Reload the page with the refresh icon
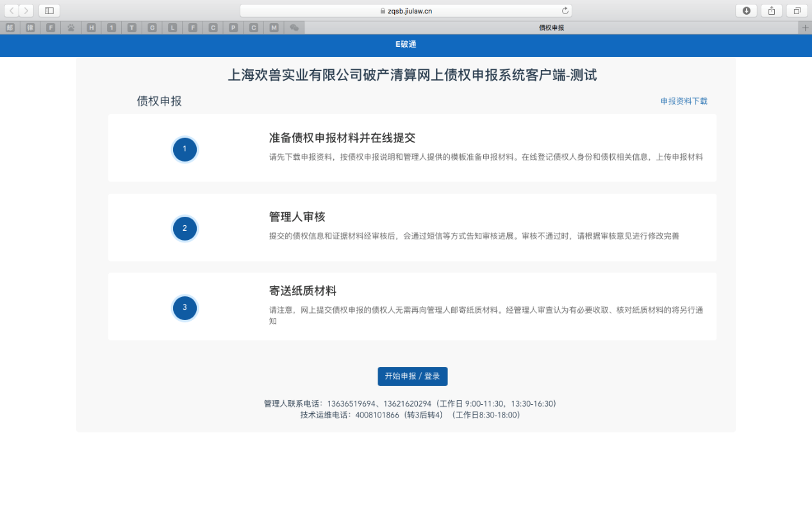Image resolution: width=812 pixels, height=508 pixels. click(565, 10)
